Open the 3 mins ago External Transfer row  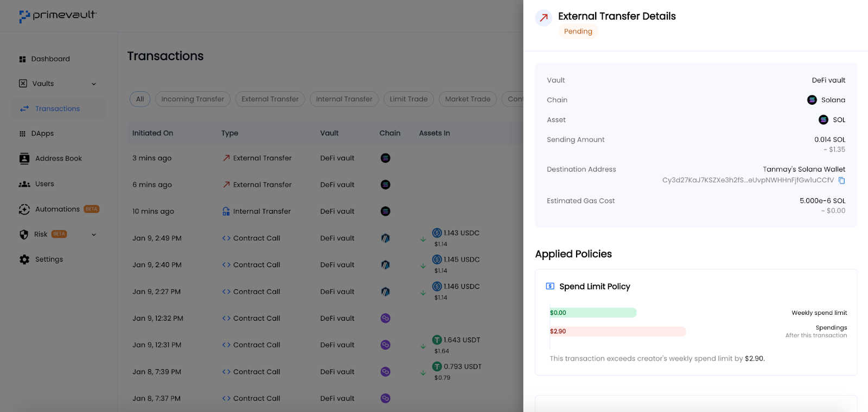[x=325, y=158]
